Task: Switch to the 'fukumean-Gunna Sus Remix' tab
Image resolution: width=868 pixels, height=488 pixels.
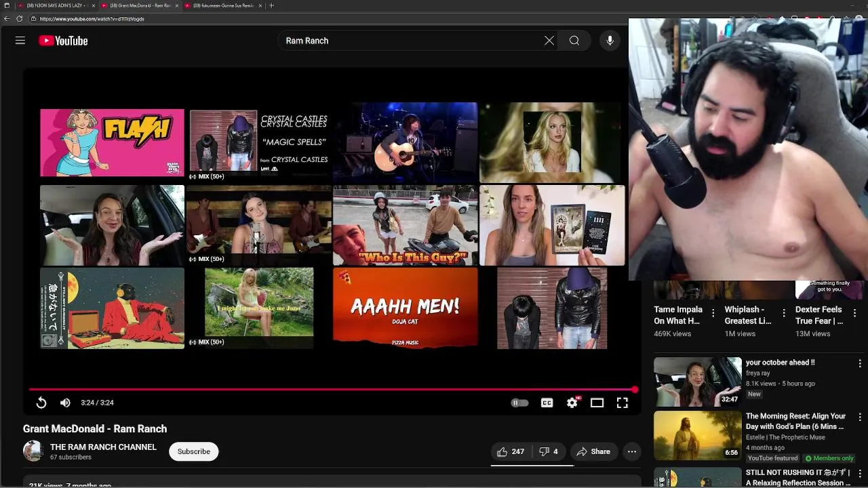Action: 224,5
